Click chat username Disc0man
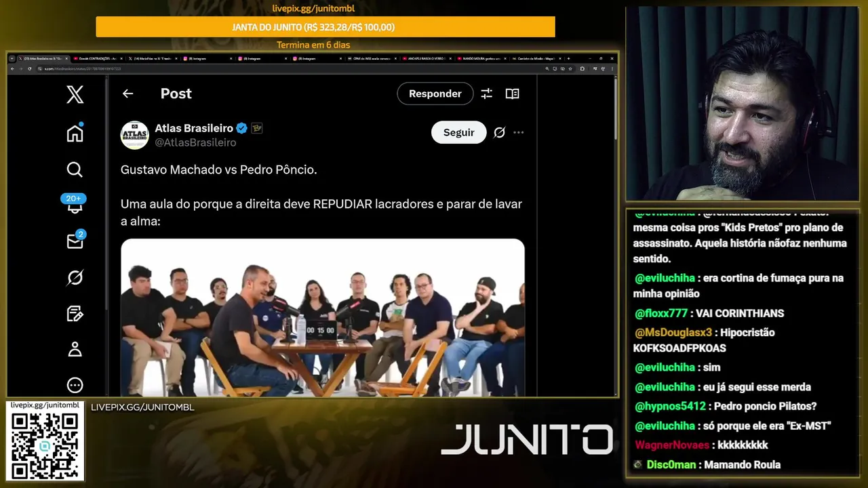The width and height of the screenshot is (868, 488). (x=671, y=465)
